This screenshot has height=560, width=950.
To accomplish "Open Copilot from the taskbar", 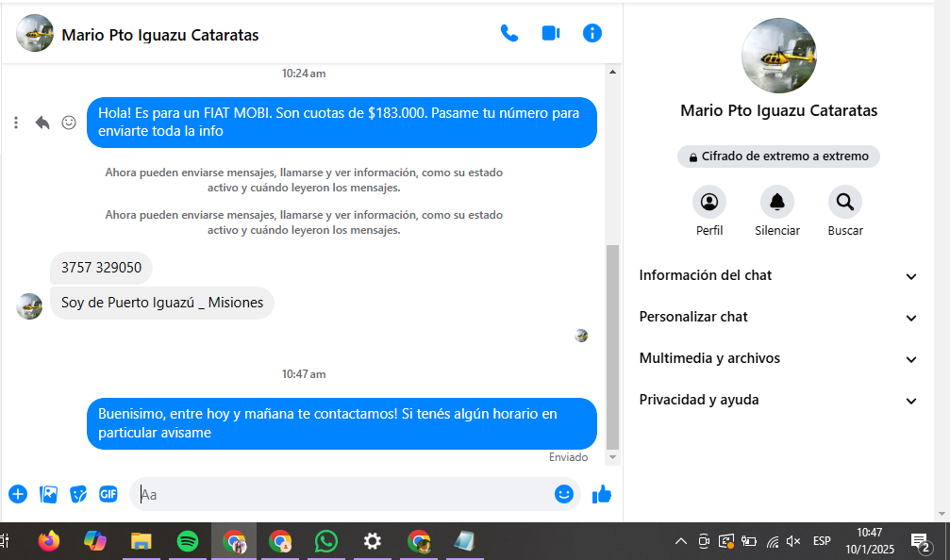I will tap(95, 540).
